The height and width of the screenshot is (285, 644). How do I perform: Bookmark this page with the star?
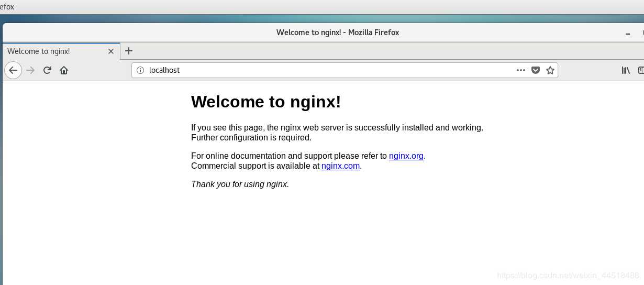pos(550,70)
